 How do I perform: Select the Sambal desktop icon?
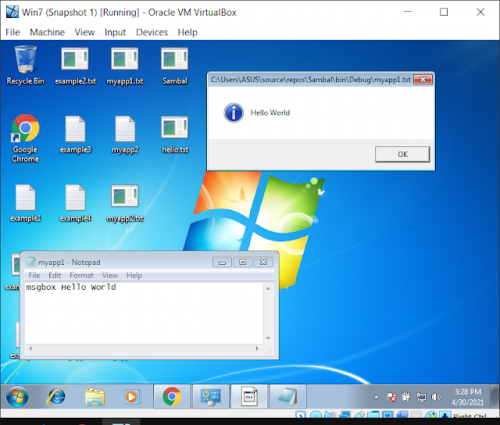175,66
